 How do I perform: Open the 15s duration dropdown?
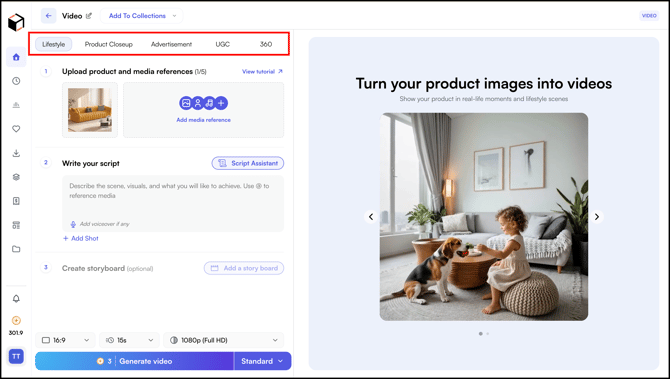129,340
